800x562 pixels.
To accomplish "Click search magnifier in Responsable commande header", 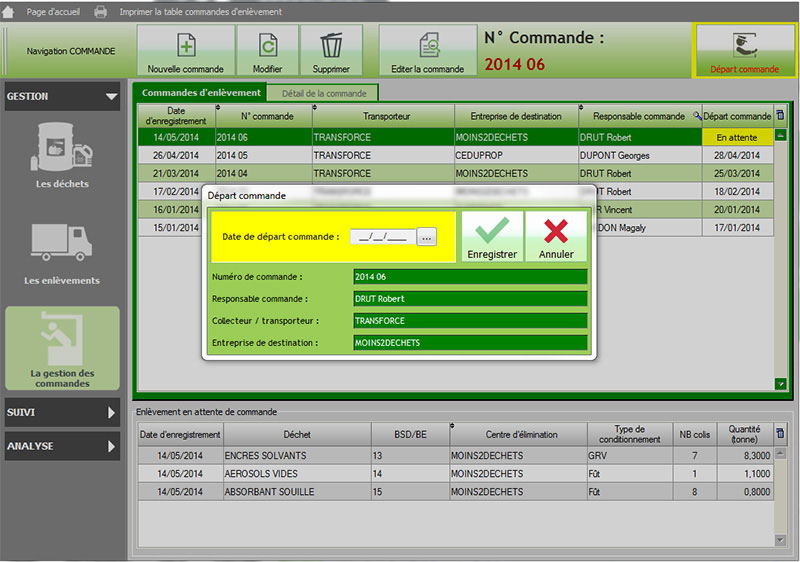I will 697,116.
